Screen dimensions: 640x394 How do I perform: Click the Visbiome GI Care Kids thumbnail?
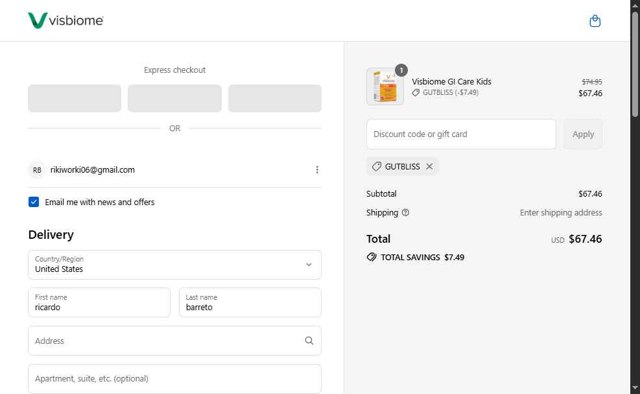pyautogui.click(x=385, y=87)
